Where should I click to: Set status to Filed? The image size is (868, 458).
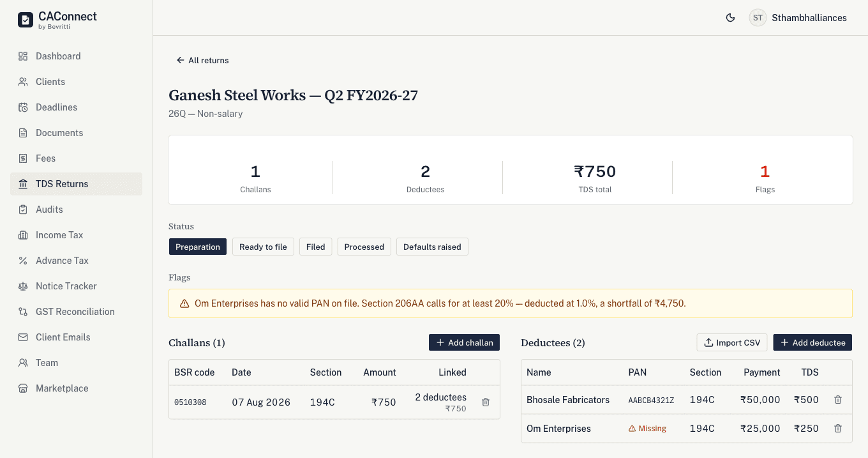coord(316,247)
